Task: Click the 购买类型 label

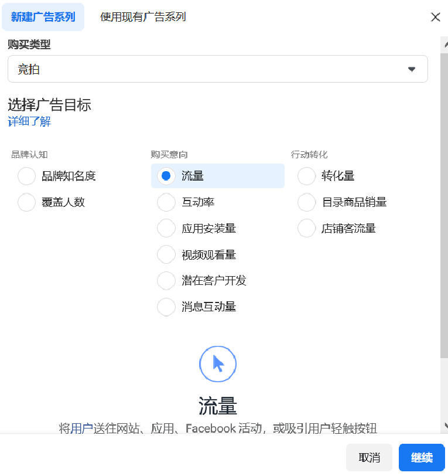Action: pyautogui.click(x=29, y=45)
